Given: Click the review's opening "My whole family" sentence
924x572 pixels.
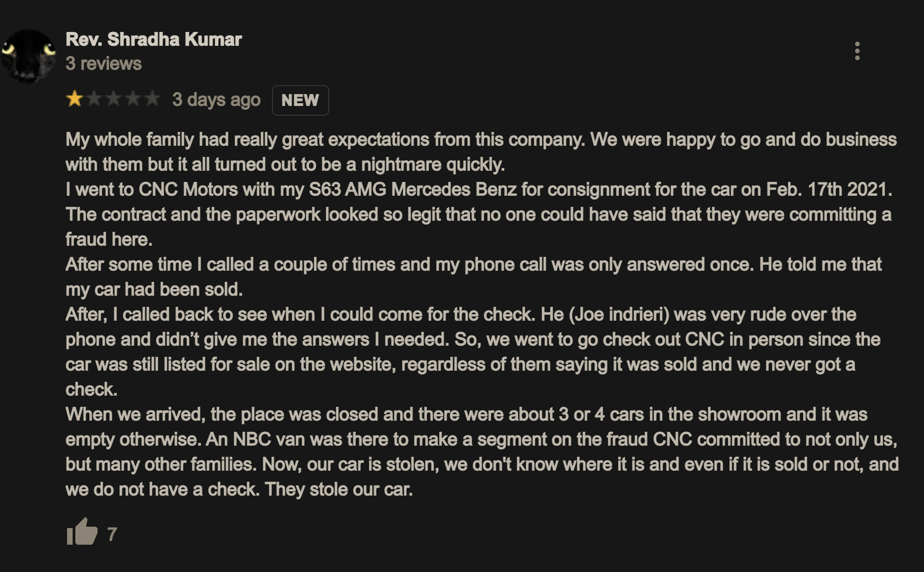Looking at the screenshot, I should (x=324, y=140).
